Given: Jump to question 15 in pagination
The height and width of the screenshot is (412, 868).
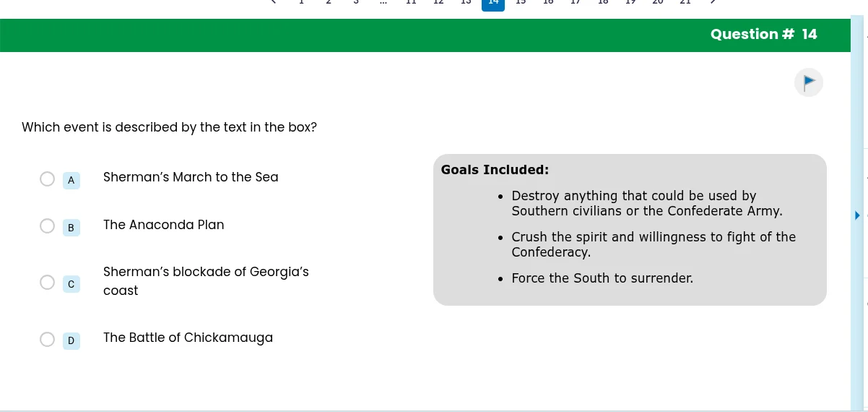Looking at the screenshot, I should tap(521, 2).
